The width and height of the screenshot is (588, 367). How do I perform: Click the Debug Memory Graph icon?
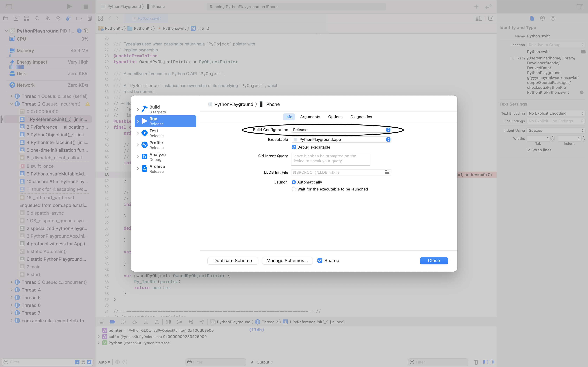(180, 322)
